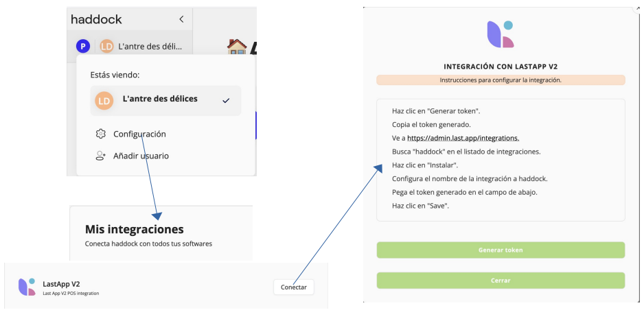Image resolution: width=644 pixels, height=321 pixels.
Task: Select the LastApp V2 integration name
Action: click(x=61, y=283)
